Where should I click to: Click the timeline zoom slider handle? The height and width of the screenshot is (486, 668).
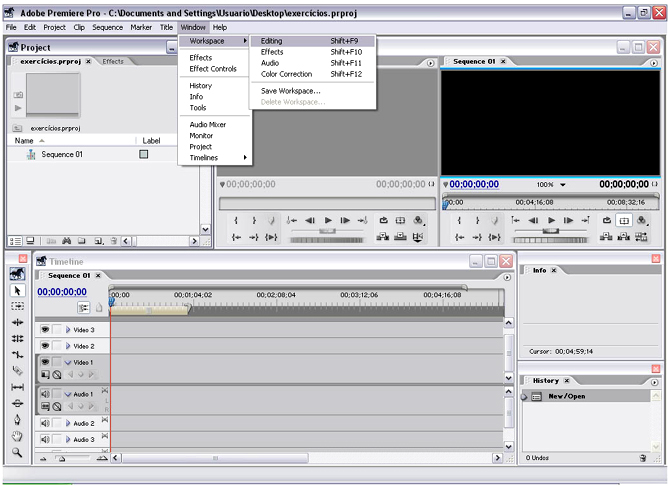click(x=60, y=458)
